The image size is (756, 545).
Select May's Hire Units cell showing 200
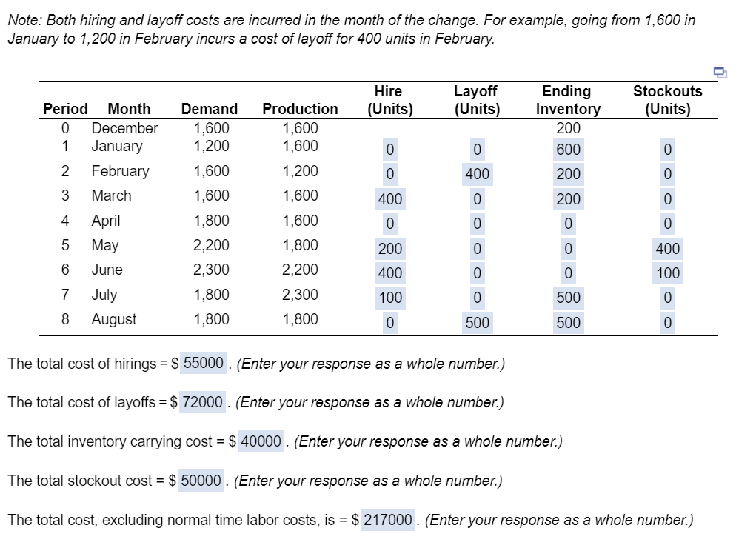tap(389, 249)
